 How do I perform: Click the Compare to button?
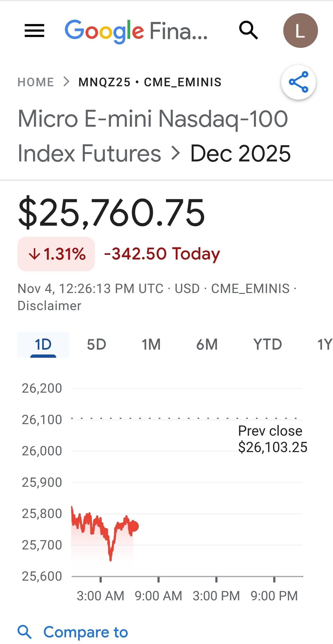click(86, 632)
